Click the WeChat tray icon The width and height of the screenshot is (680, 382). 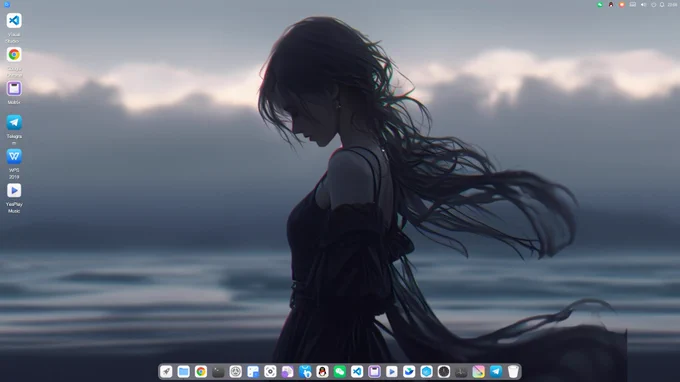coord(600,5)
